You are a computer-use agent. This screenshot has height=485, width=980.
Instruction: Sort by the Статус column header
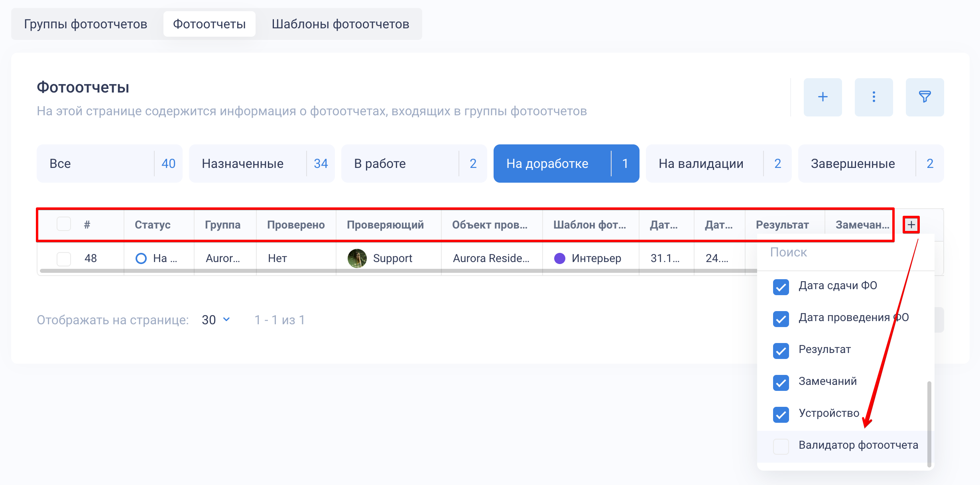click(x=152, y=225)
